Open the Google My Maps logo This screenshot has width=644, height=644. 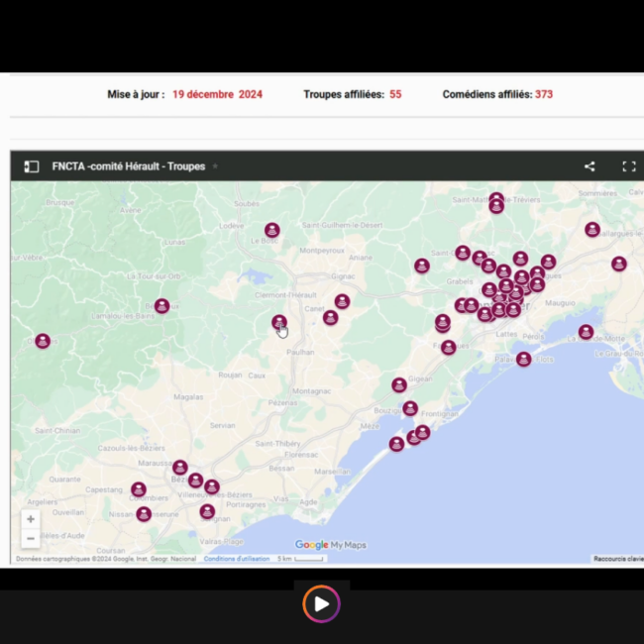(331, 545)
